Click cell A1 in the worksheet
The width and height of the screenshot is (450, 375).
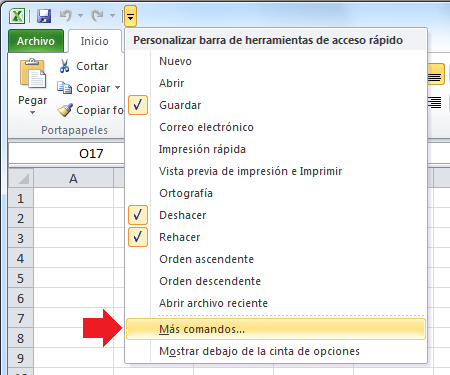coord(73,198)
